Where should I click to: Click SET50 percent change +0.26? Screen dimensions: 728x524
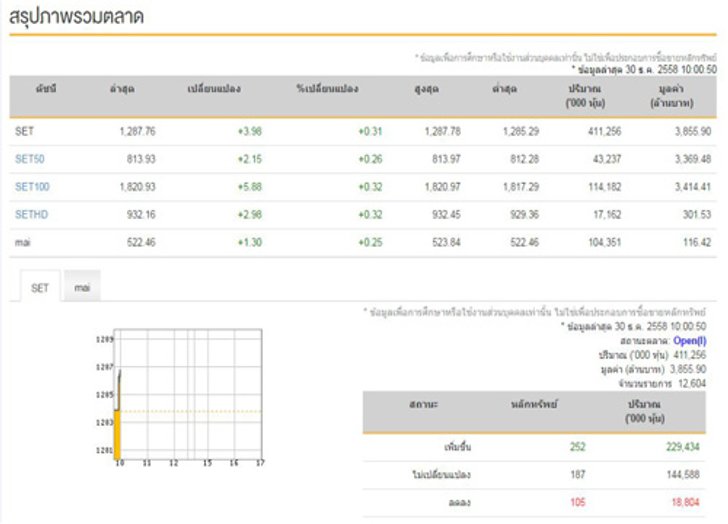(370, 159)
